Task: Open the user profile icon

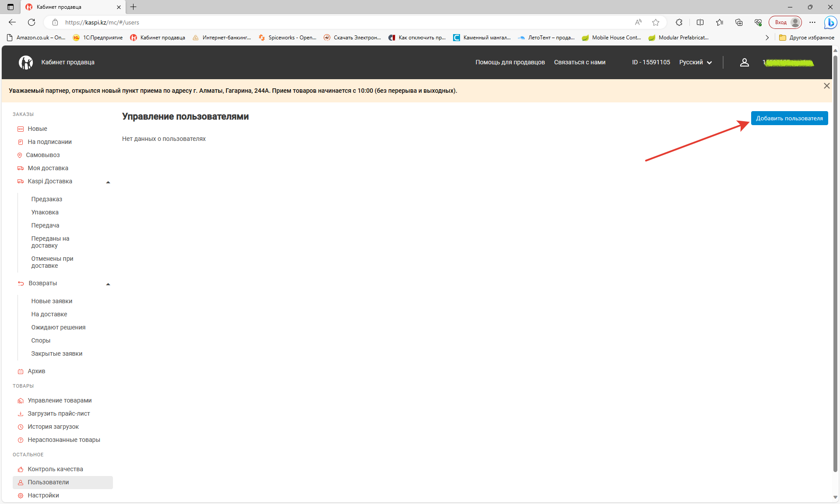Action: point(744,63)
